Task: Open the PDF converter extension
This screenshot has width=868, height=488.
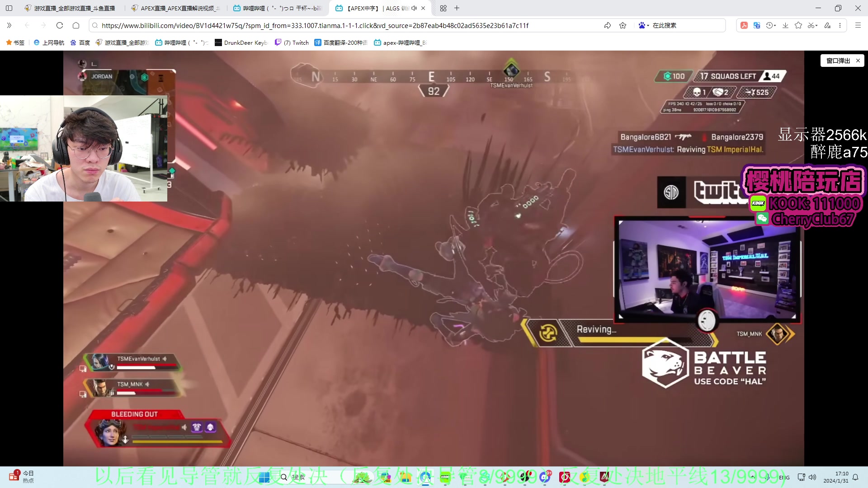Action: 744,25
